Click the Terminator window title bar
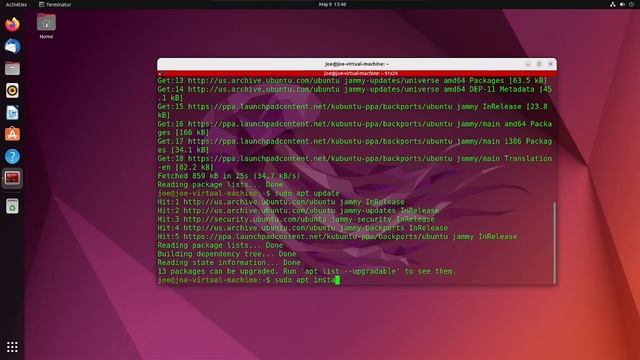Viewport: 640px width, 360px height. (x=357, y=64)
